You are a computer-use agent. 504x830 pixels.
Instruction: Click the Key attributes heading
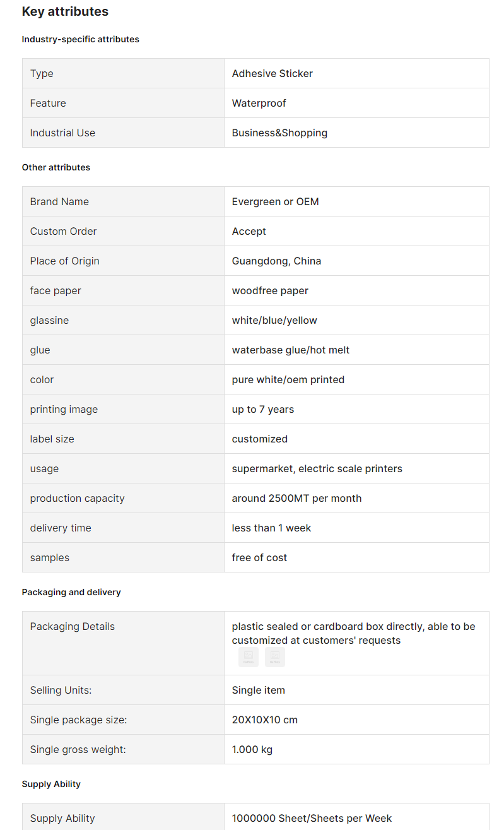[65, 11]
